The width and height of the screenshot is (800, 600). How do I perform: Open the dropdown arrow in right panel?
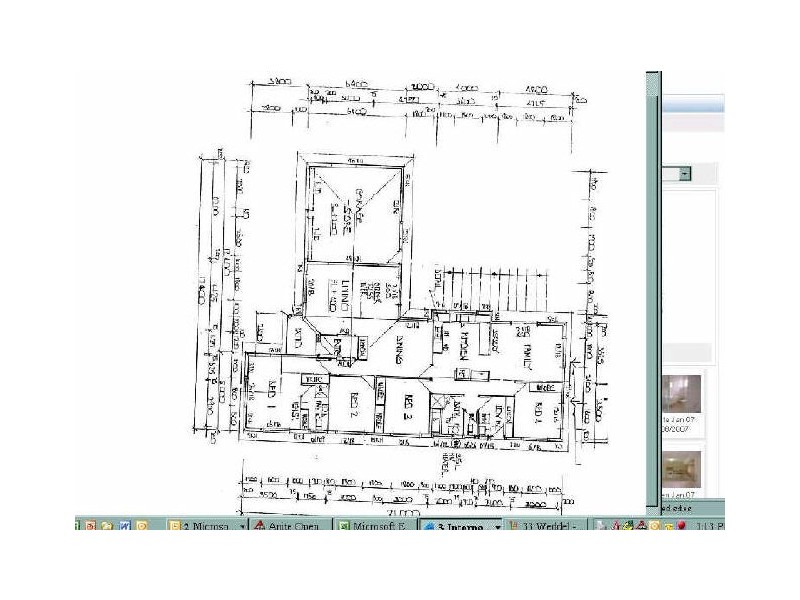click(x=685, y=174)
